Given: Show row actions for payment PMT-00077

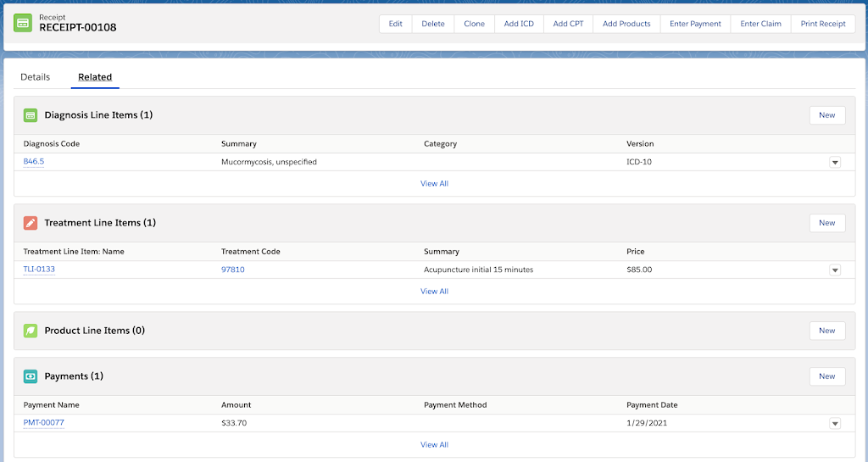Looking at the screenshot, I should pyautogui.click(x=834, y=423).
